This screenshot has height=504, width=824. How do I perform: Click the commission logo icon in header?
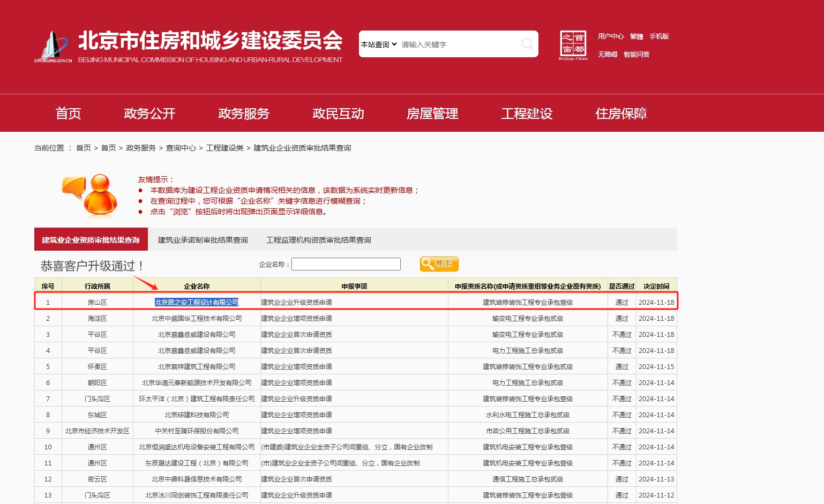pos(53,46)
